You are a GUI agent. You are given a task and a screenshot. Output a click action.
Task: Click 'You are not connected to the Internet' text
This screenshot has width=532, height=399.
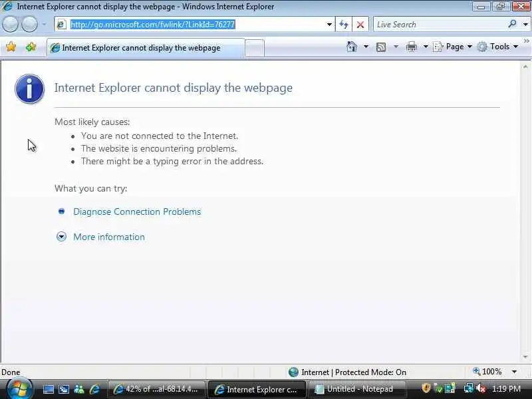pos(160,136)
